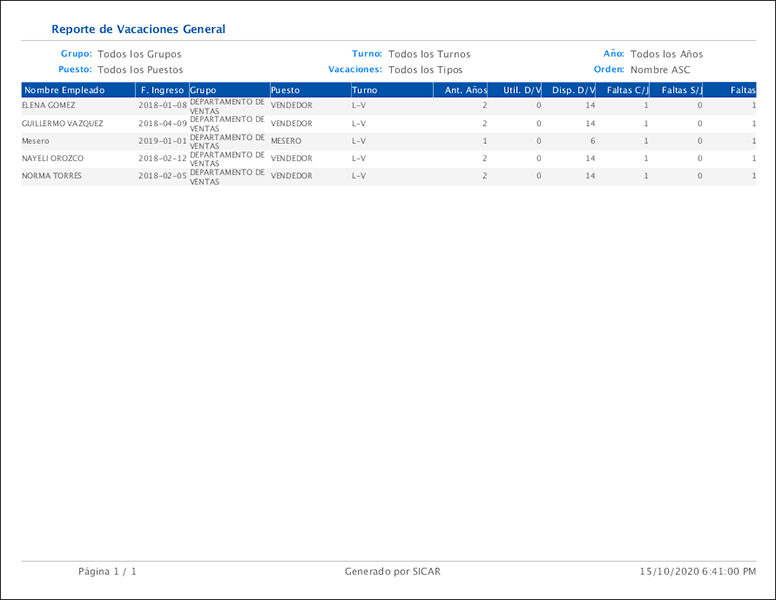Click the Nombre ASC order value
The width and height of the screenshot is (776, 600).
660,70
